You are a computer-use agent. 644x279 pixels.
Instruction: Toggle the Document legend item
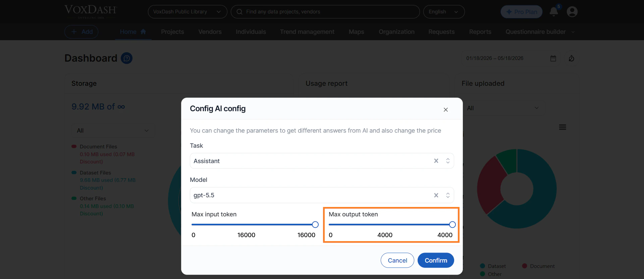[538, 266]
